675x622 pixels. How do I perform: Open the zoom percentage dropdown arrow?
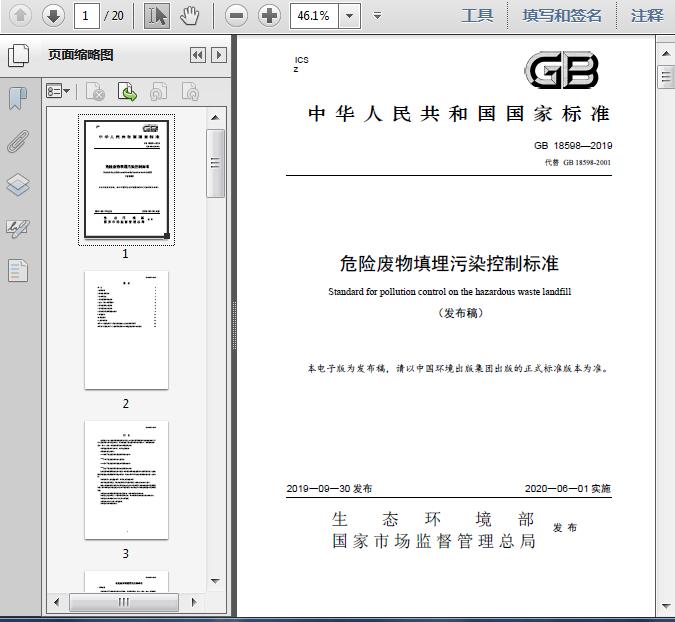[350, 16]
